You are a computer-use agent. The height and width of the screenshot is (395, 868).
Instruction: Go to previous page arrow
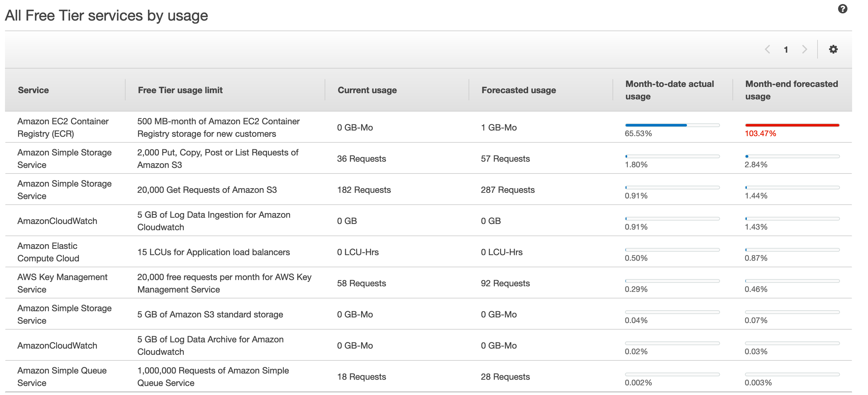[767, 49]
